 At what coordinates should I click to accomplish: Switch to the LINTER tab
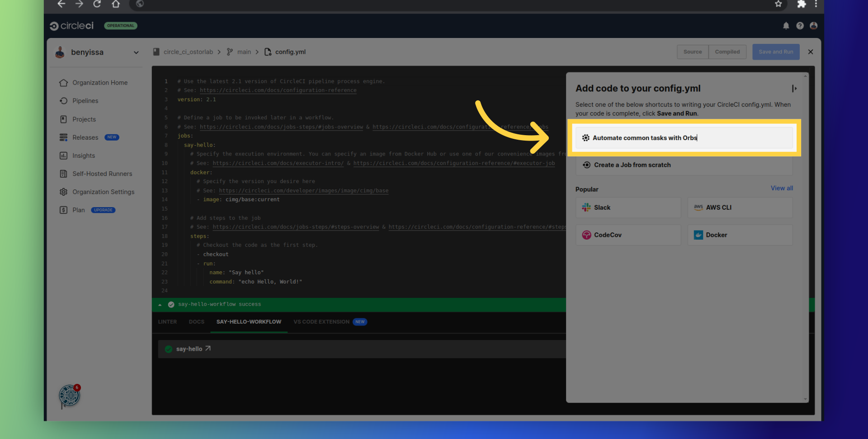pyautogui.click(x=167, y=322)
